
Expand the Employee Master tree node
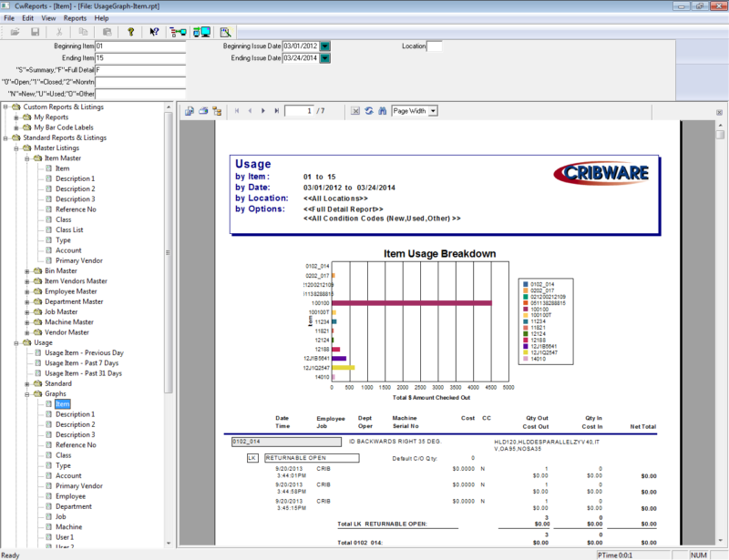[x=27, y=291]
